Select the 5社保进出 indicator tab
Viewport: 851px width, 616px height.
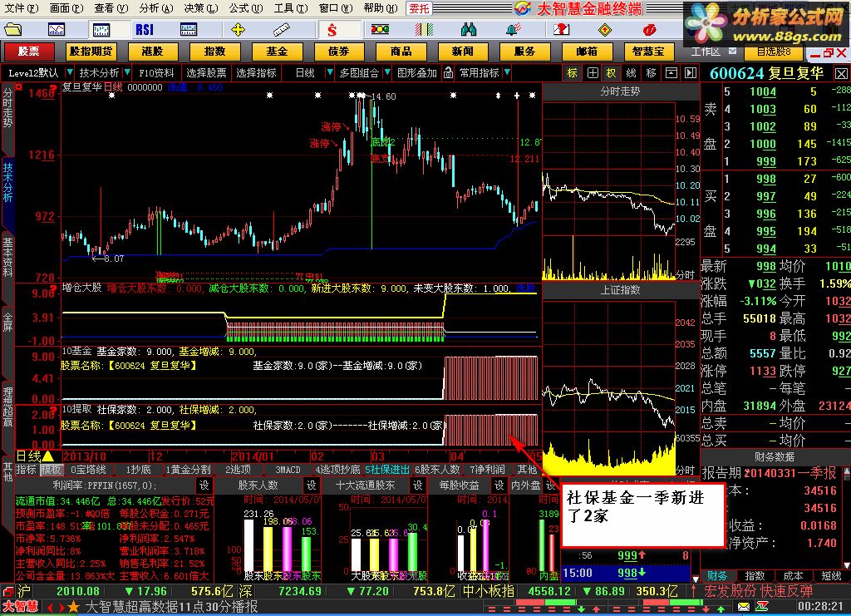click(x=387, y=470)
